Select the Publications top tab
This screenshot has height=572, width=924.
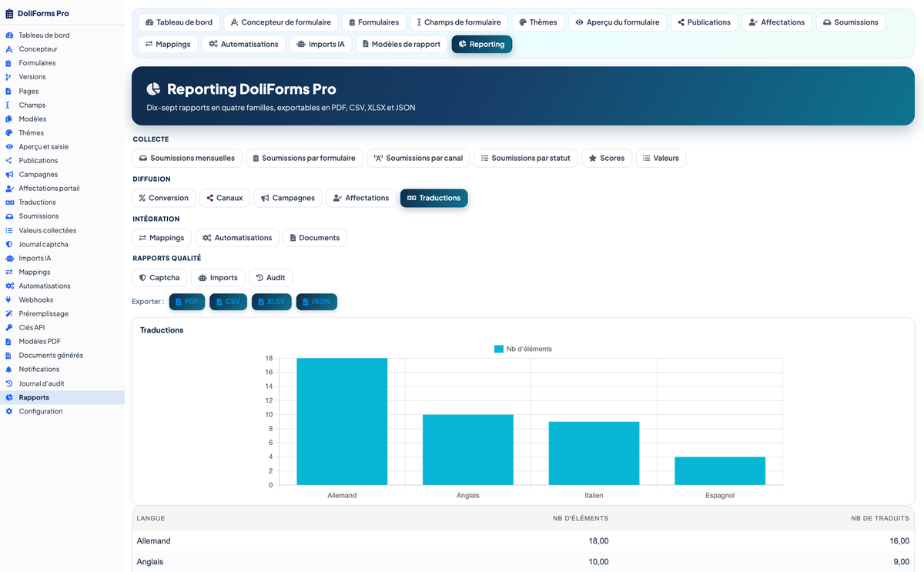[x=705, y=22]
